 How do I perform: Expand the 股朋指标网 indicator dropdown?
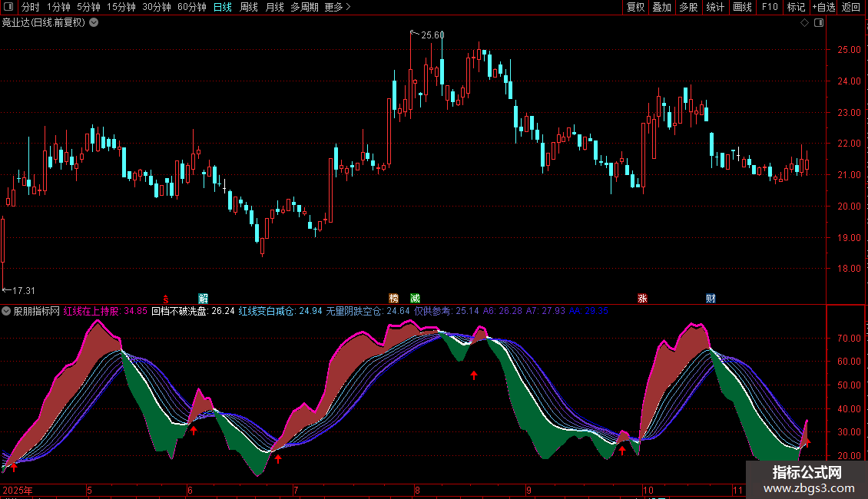[6, 311]
